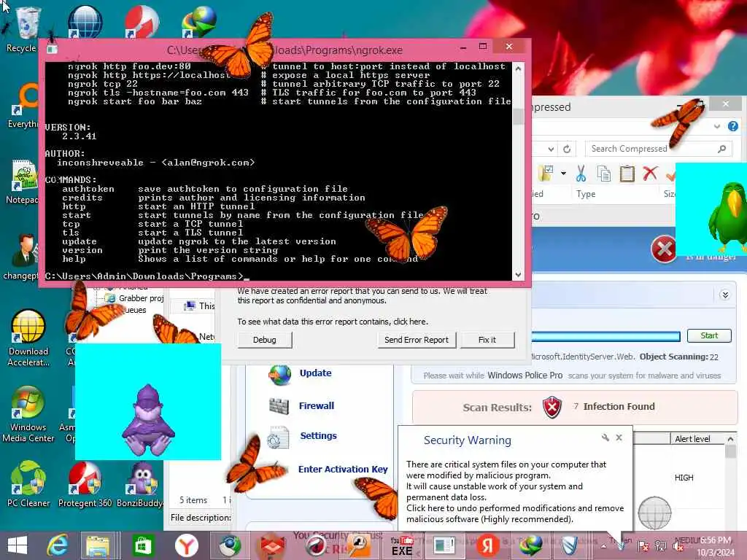Open the changepk desktop shortcut

21,257
